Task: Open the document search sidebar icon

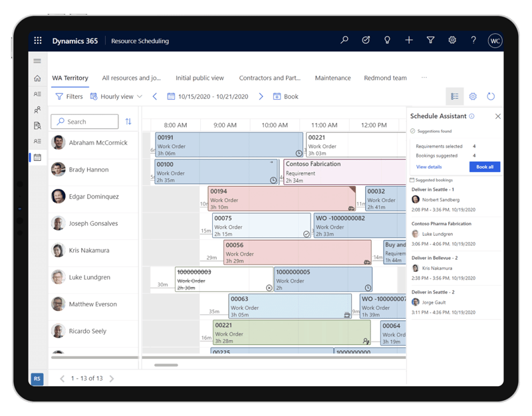Action: (x=37, y=126)
